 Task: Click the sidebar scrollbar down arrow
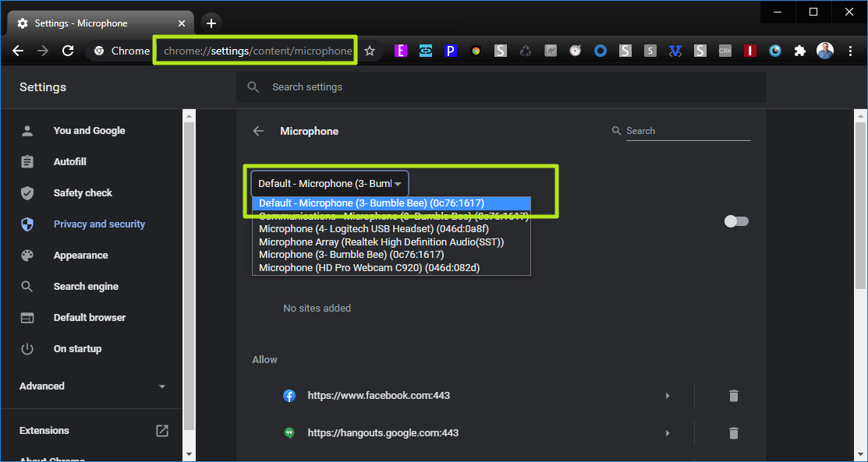[189, 454]
